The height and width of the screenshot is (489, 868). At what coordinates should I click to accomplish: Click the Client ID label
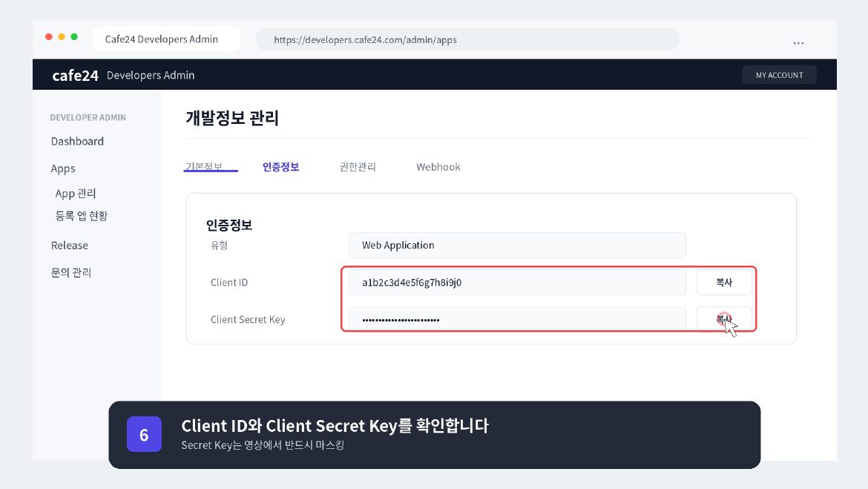(229, 283)
